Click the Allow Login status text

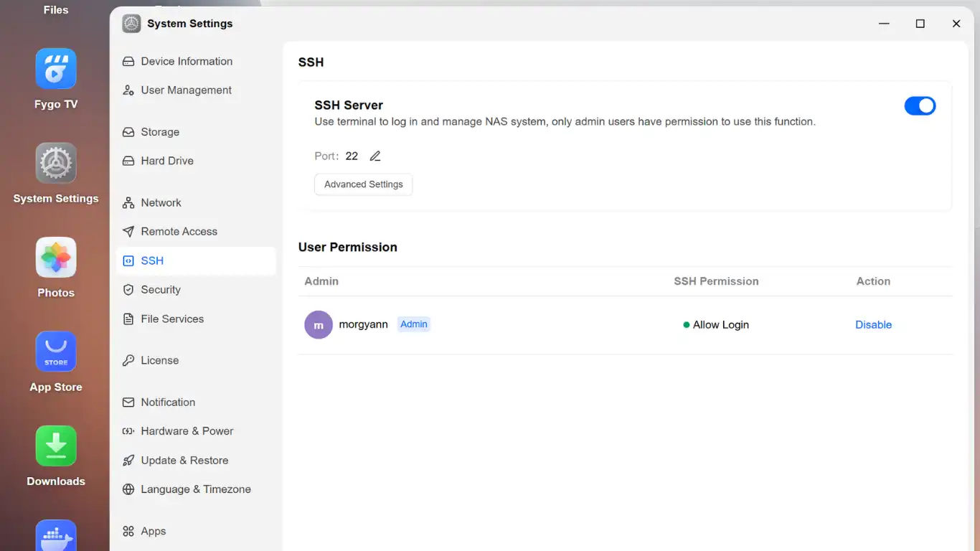point(721,325)
